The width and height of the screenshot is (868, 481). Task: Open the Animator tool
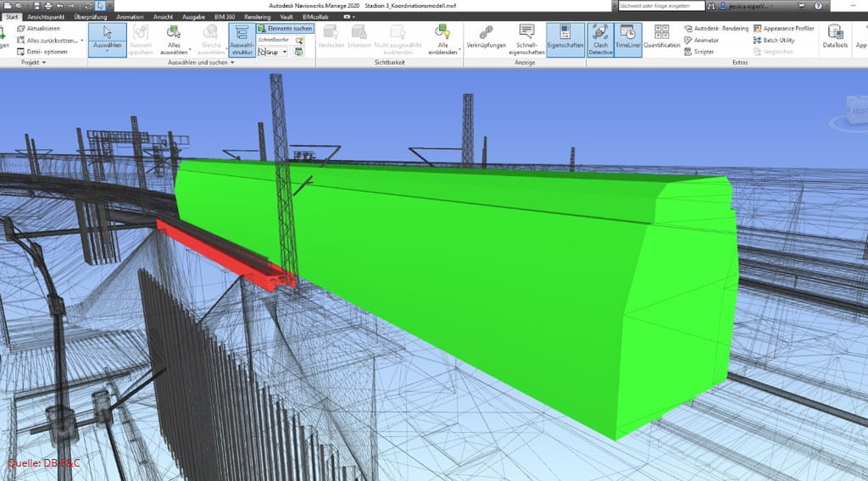[x=701, y=40]
